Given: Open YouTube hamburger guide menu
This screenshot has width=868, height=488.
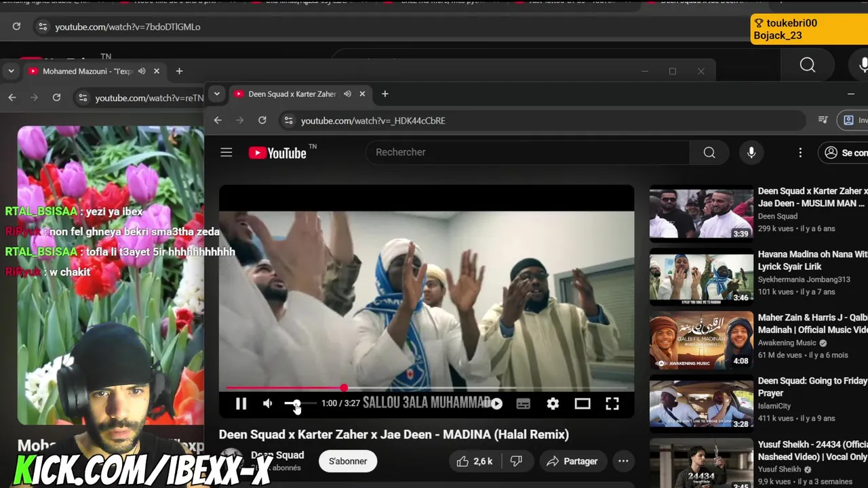Looking at the screenshot, I should 226,152.
